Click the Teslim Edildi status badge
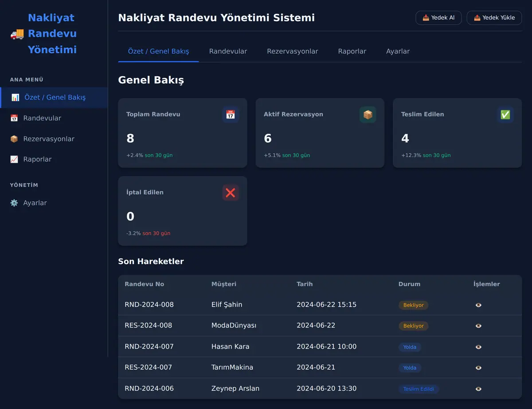Screen dimensions: 532x409 [x=419, y=389]
